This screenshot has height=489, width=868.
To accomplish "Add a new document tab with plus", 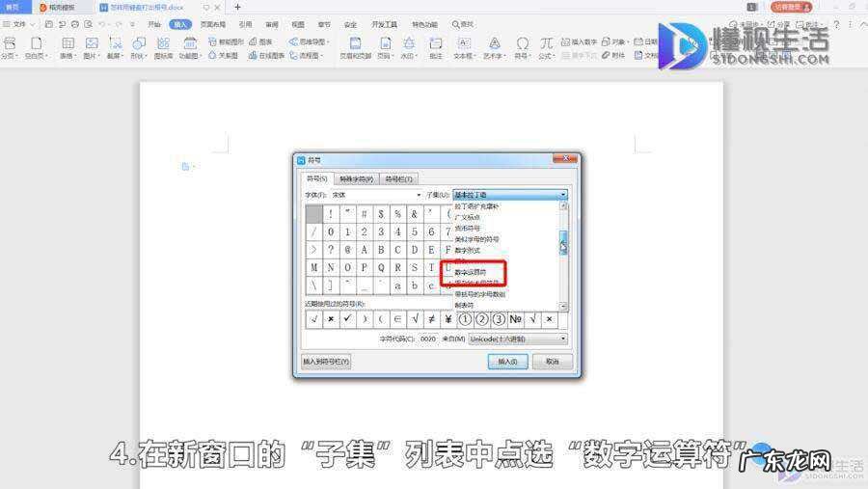I will coord(237,7).
